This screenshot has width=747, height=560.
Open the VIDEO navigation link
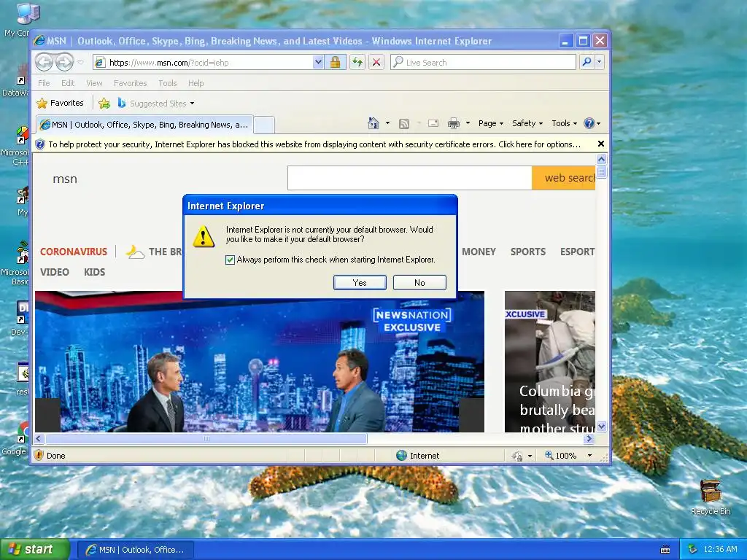point(54,272)
